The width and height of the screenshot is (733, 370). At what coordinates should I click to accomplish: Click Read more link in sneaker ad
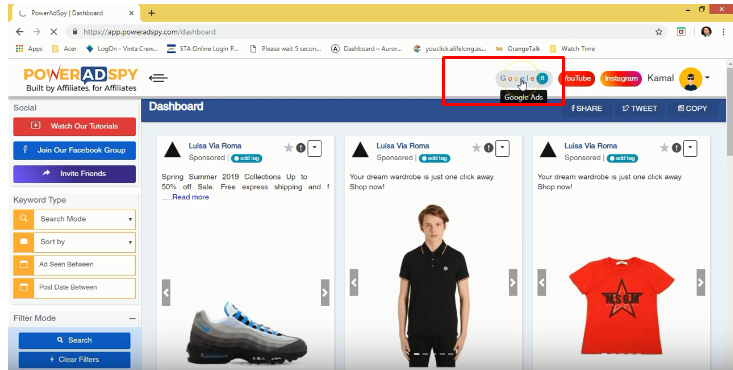click(190, 197)
